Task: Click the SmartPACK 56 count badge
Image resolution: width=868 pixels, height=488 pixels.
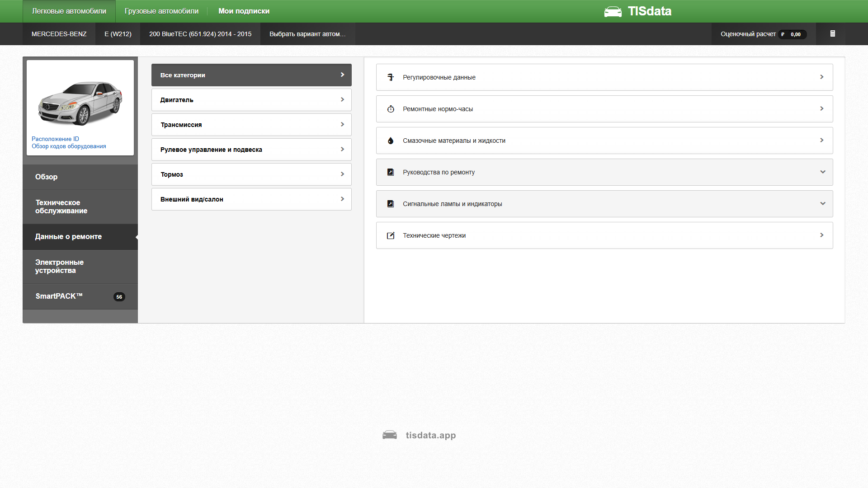Action: [x=119, y=297]
